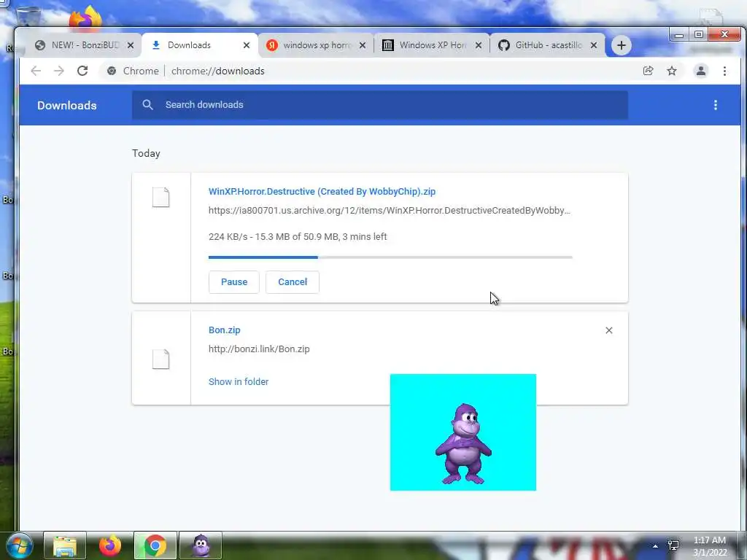Click the browser back arrow

[x=36, y=71]
